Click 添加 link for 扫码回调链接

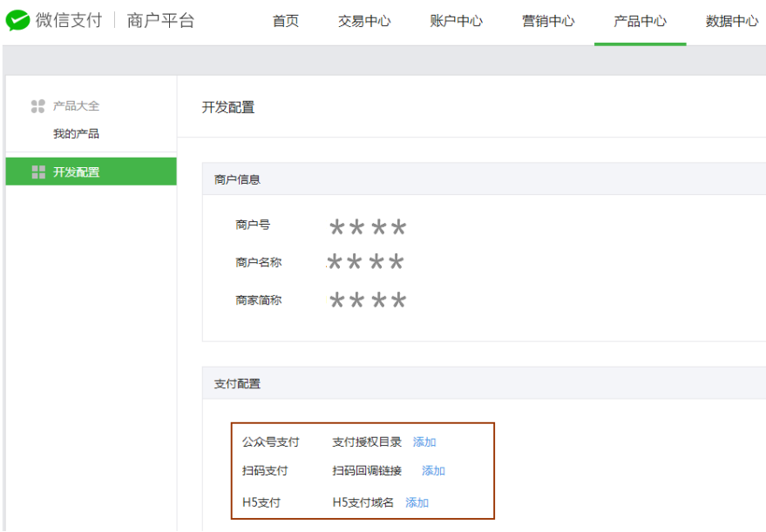pos(433,470)
